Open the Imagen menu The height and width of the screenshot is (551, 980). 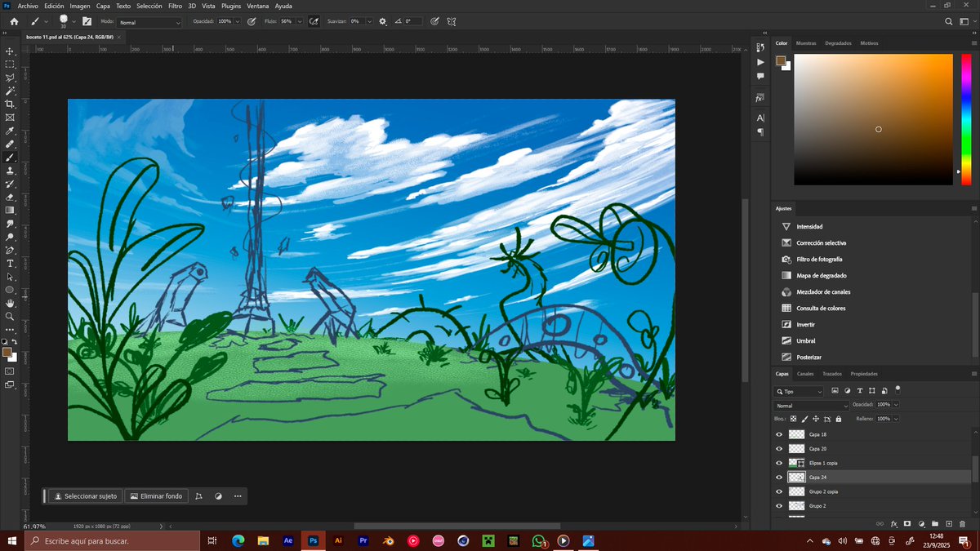tap(79, 6)
